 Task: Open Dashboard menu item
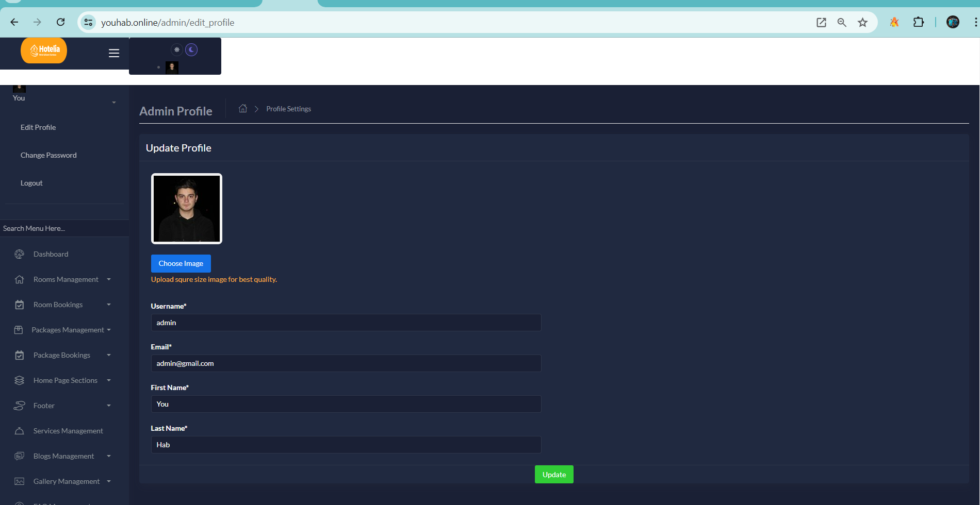pos(51,254)
